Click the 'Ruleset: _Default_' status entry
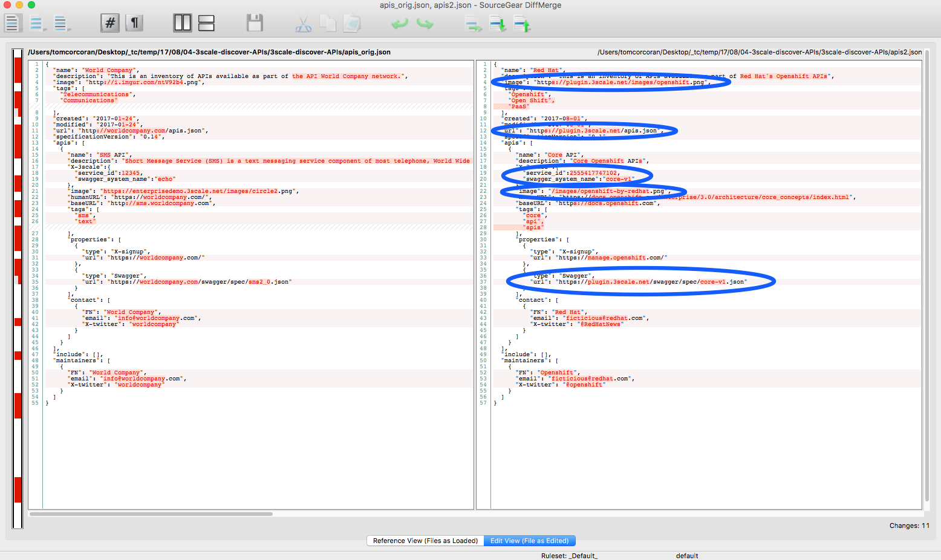941x560 pixels. click(x=569, y=556)
